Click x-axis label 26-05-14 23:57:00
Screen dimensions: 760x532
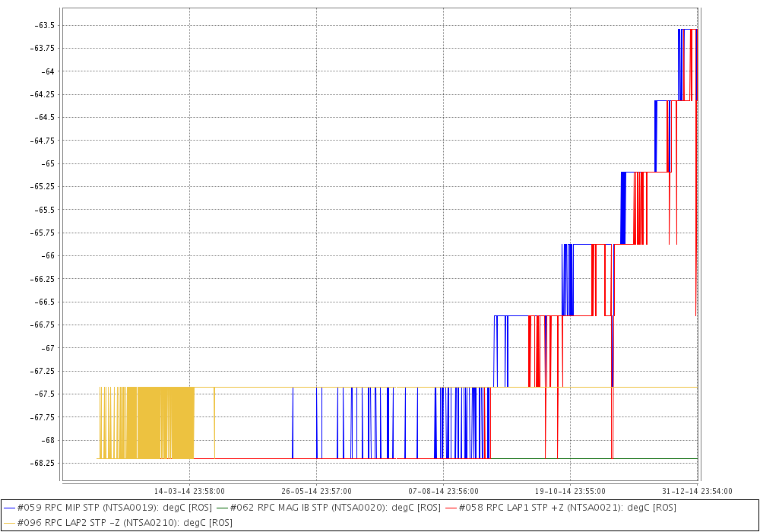tap(316, 491)
